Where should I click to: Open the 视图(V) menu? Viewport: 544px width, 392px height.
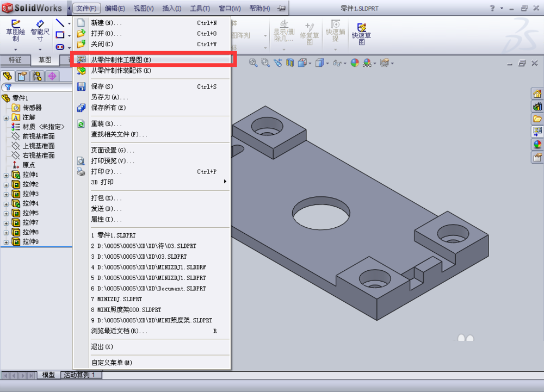(144, 8)
